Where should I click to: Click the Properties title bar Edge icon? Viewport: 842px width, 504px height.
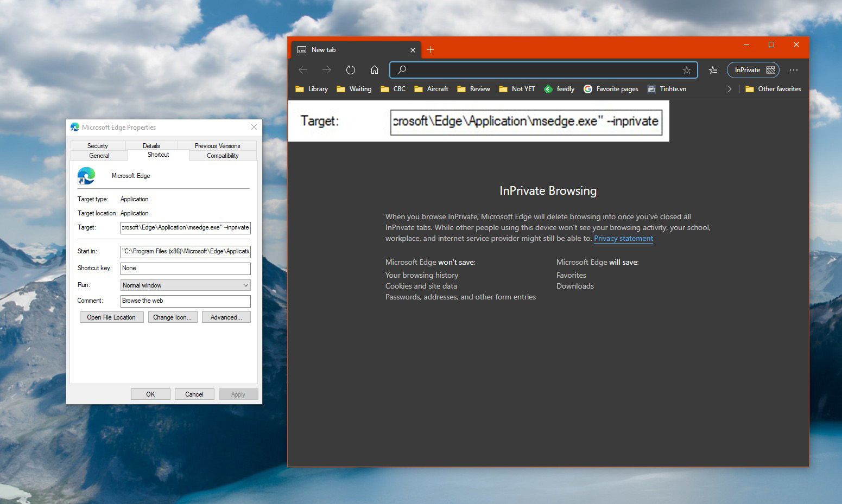(75, 127)
